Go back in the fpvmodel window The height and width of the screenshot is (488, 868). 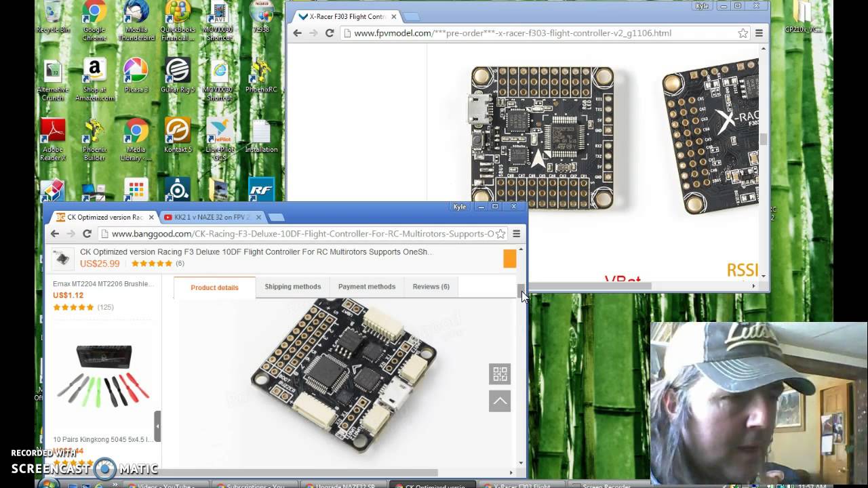click(297, 33)
